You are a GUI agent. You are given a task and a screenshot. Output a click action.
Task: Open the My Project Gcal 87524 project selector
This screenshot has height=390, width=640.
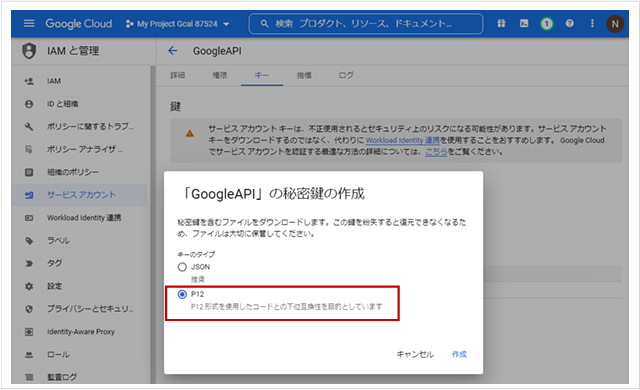(178, 24)
